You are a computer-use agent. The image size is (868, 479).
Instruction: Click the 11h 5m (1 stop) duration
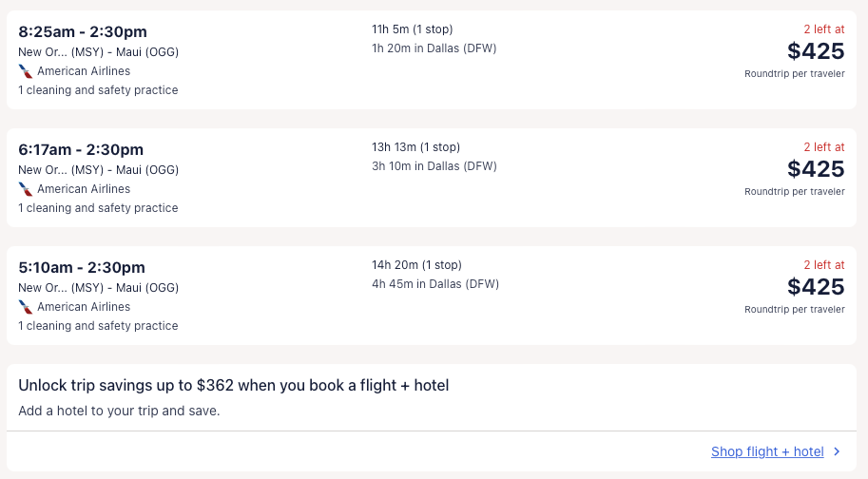(x=412, y=29)
